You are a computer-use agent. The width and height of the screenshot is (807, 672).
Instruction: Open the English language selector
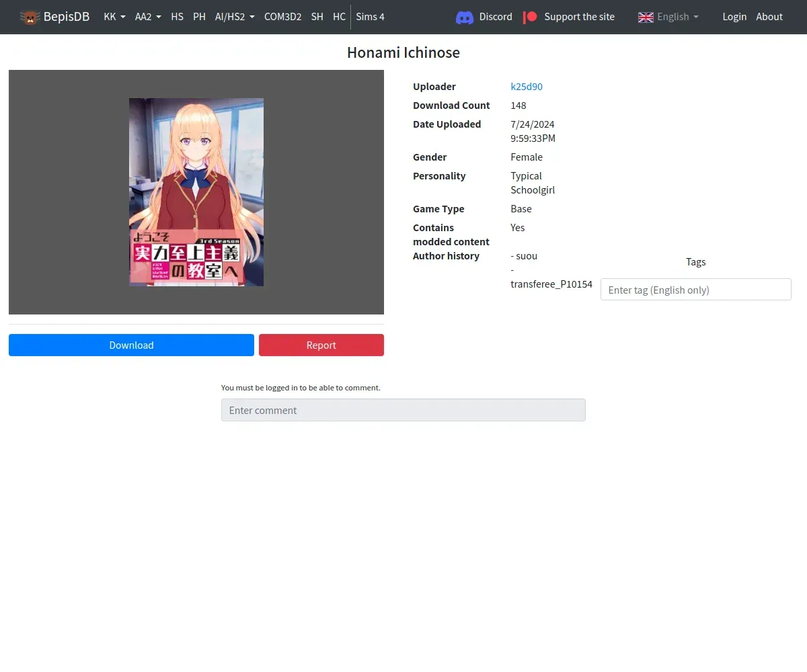[668, 17]
